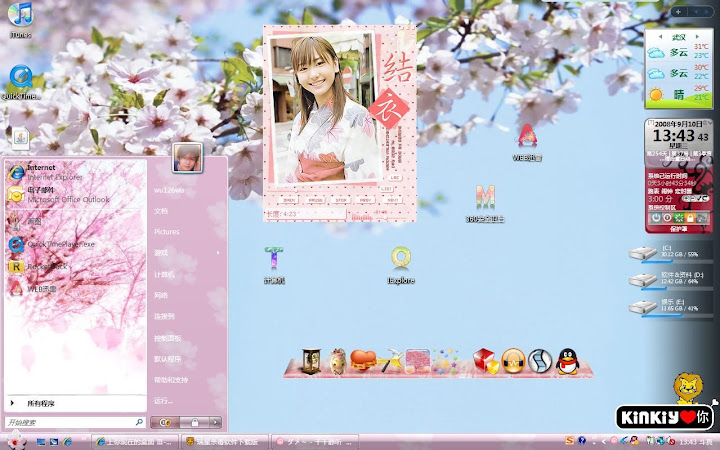Screen dimensions: 720x450
Task: Click the Start orb flower button on taskbar
Action: click(x=17, y=440)
